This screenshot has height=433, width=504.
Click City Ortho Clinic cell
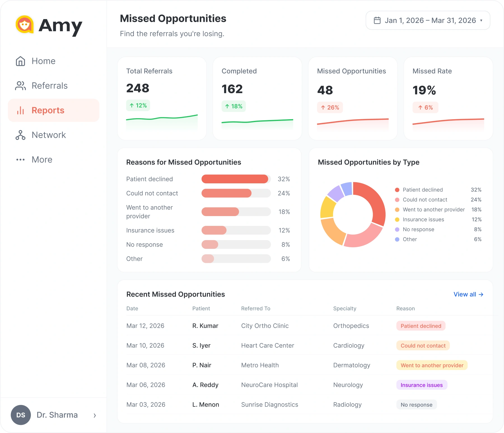tap(265, 326)
